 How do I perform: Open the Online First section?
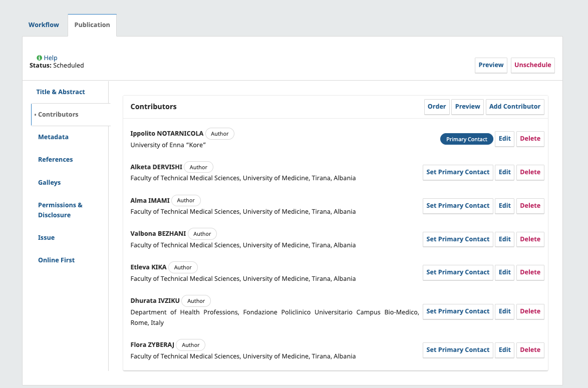pyautogui.click(x=56, y=260)
